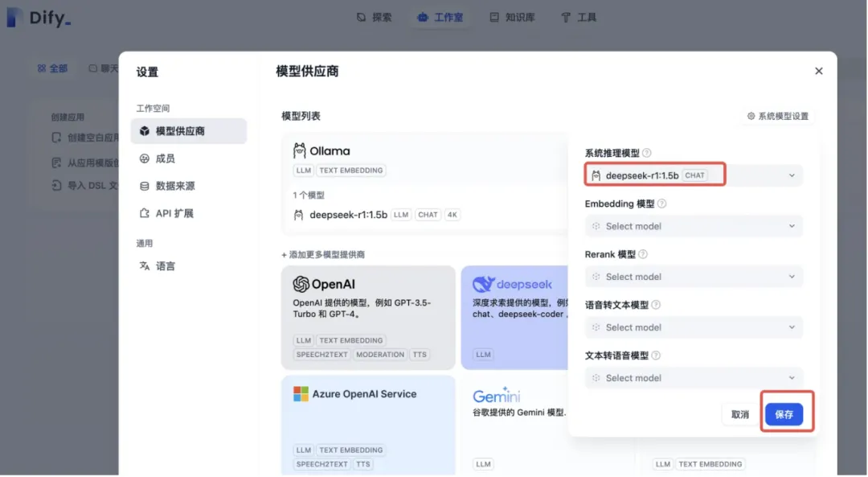The image size is (868, 477).
Task: Click the deepseek whale logo
Action: pos(483,284)
